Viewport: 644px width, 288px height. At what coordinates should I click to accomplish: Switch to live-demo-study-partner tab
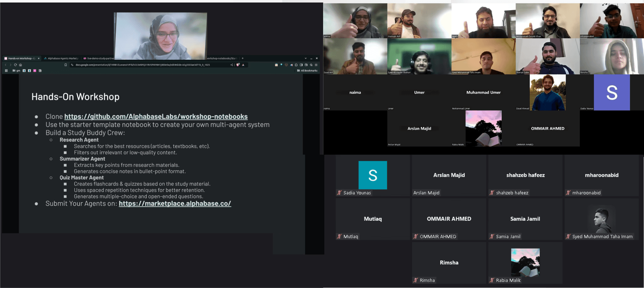(98, 58)
